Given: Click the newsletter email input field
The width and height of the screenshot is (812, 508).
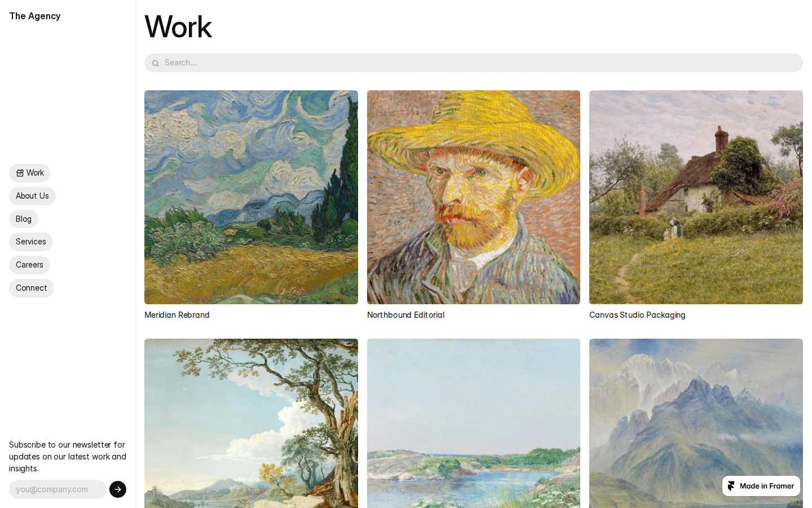Looking at the screenshot, I should pos(58,489).
